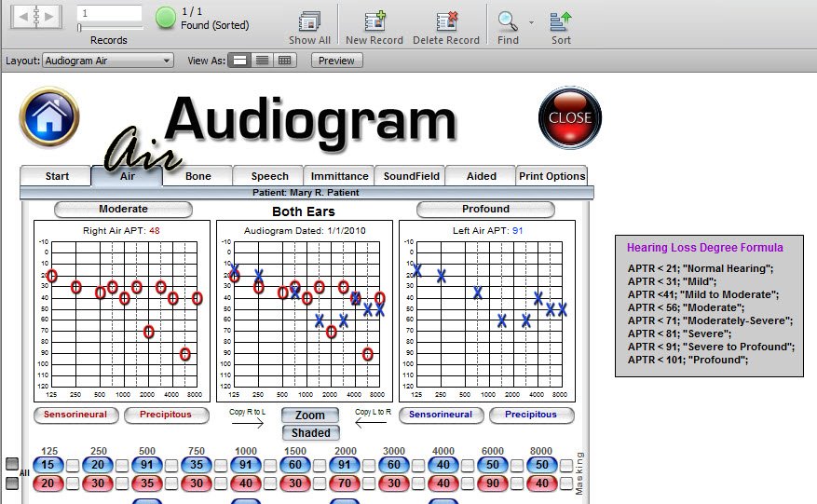Open the Start tab
817x504 pixels.
click(57, 176)
